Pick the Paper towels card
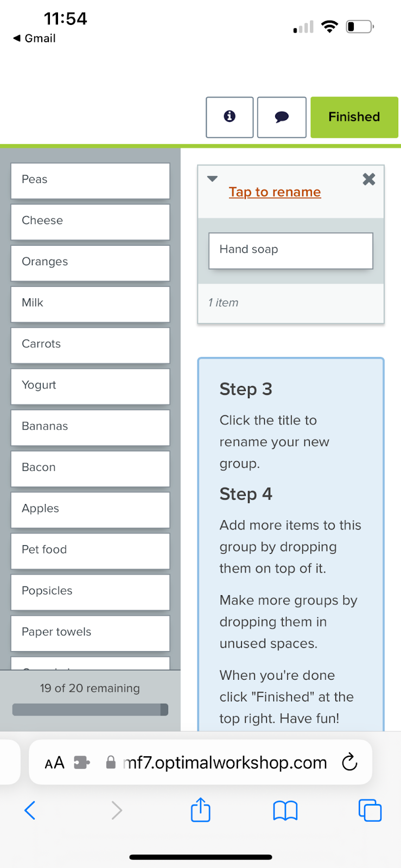 [90, 633]
